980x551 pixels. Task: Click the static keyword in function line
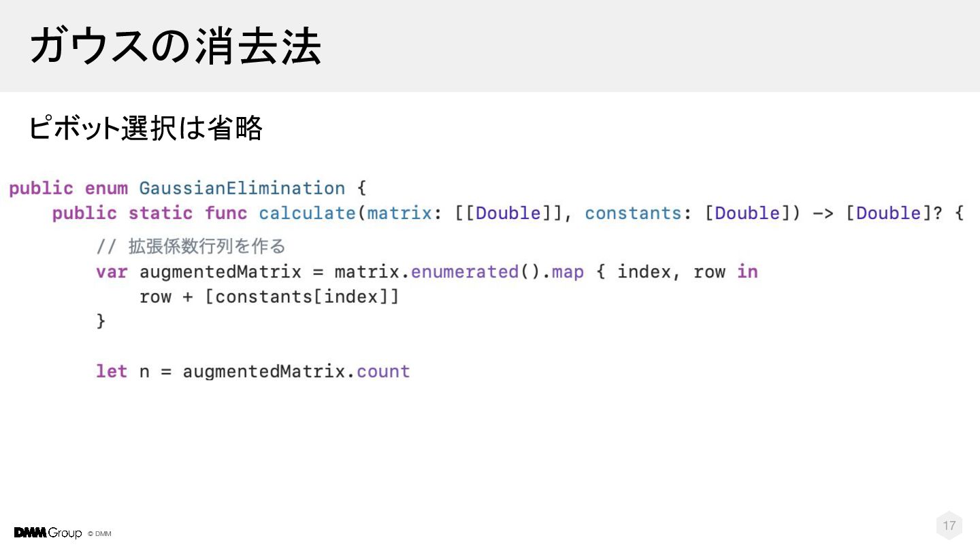tap(161, 213)
